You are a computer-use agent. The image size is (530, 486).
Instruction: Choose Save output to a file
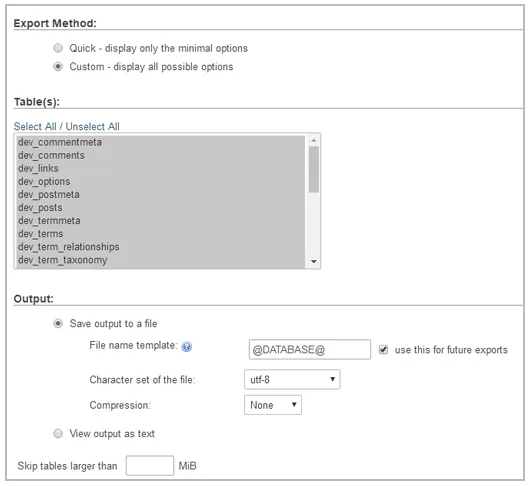click(x=58, y=323)
